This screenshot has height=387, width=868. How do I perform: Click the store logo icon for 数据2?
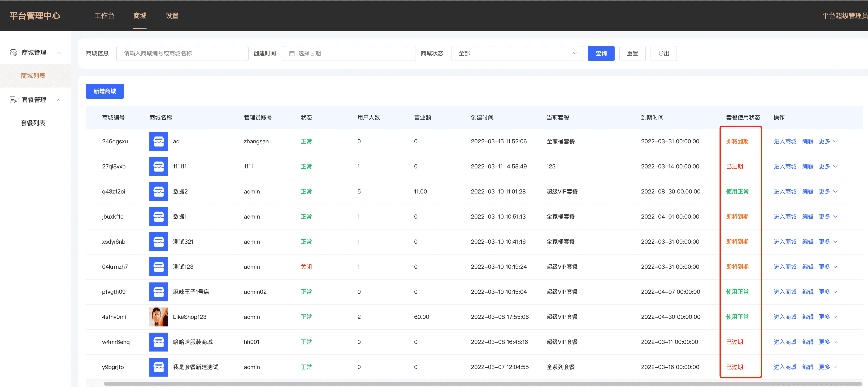159,191
